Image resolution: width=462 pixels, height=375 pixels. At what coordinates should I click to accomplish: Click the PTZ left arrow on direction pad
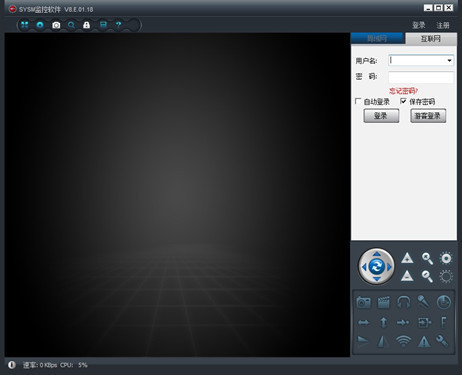(x=364, y=267)
